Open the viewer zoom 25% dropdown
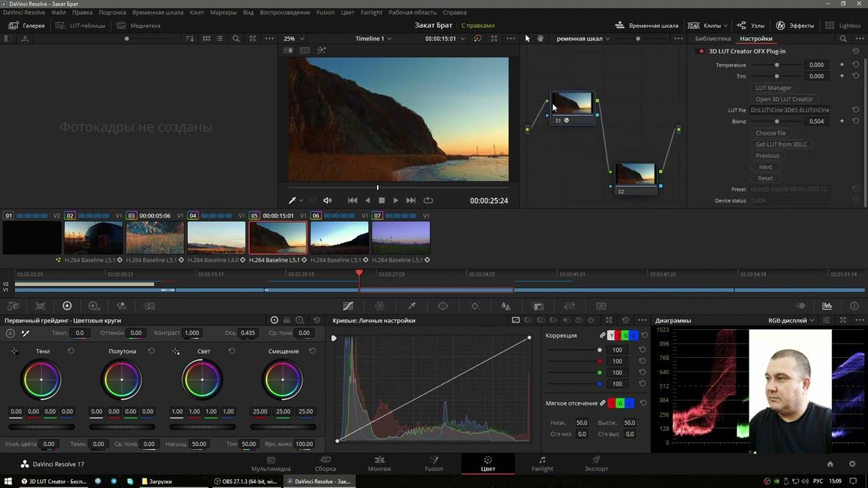The image size is (868, 488). tap(294, 39)
